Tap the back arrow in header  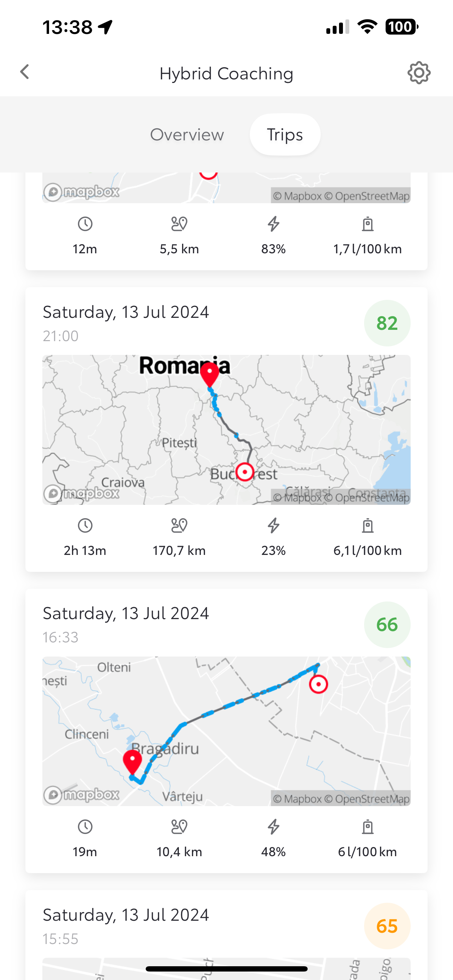(x=25, y=72)
